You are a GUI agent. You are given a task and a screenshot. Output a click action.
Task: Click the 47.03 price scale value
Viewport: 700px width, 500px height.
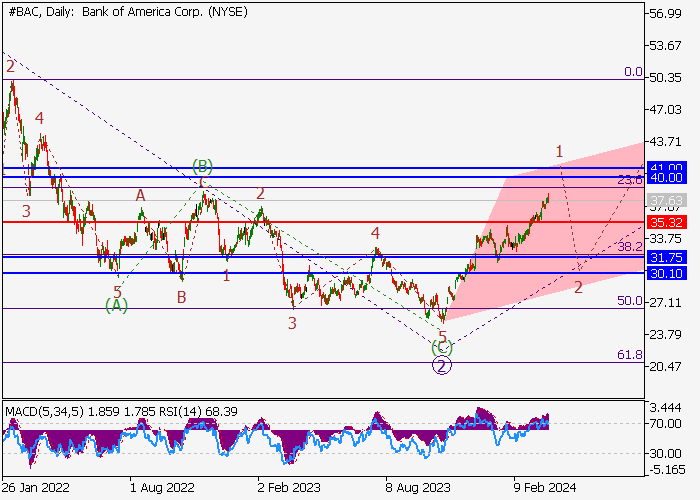[666, 110]
